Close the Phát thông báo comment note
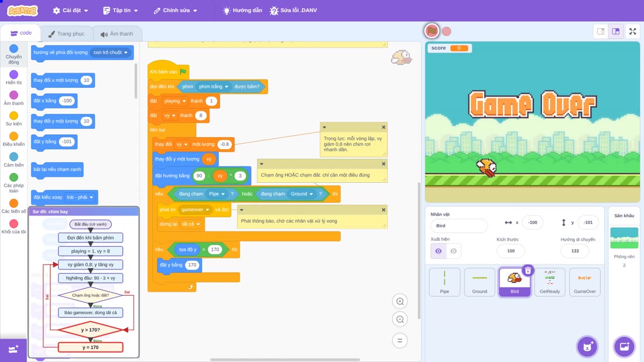The image size is (644, 362). coord(383,210)
